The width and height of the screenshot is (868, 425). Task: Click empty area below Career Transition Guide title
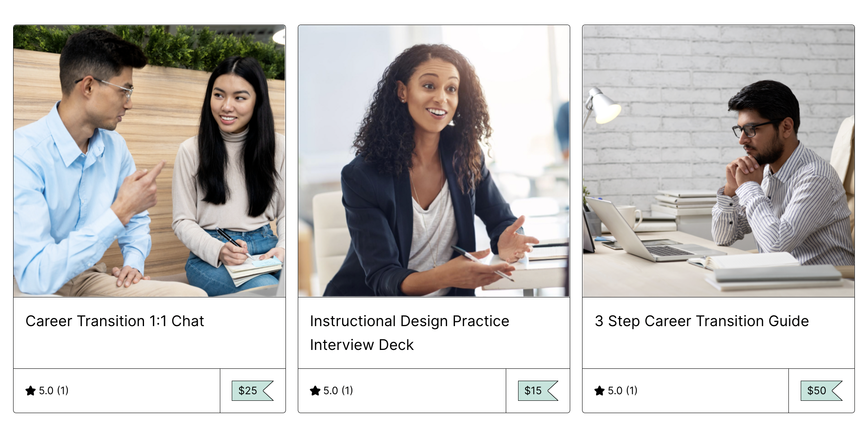click(718, 350)
